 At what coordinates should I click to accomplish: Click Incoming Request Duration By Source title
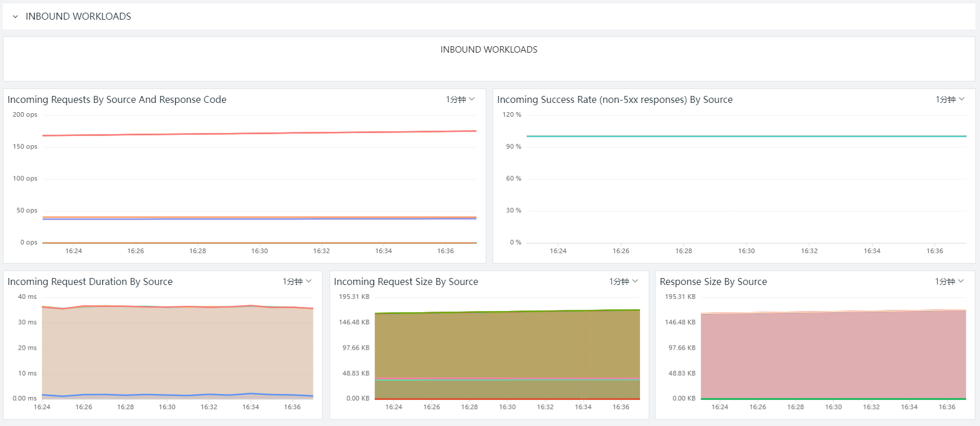tap(90, 281)
